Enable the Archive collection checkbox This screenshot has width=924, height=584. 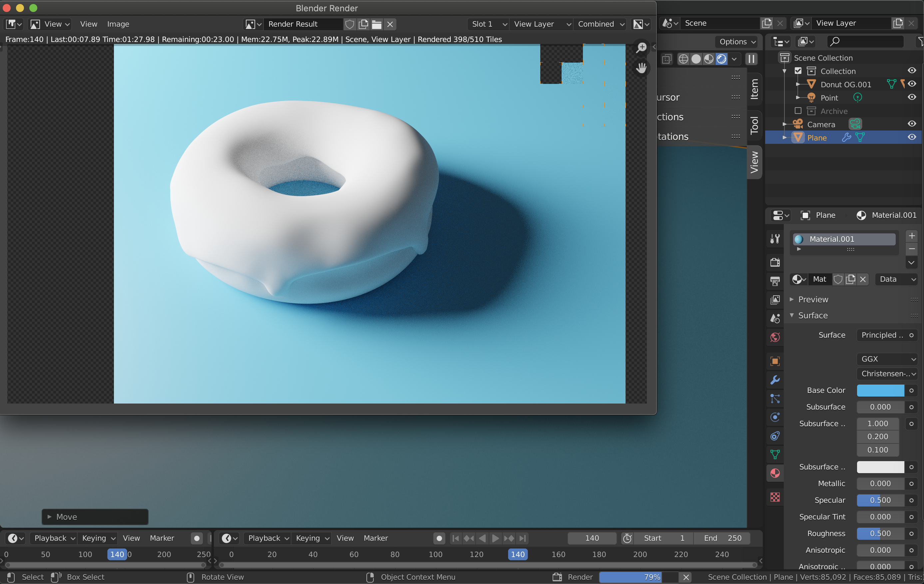[x=798, y=111]
